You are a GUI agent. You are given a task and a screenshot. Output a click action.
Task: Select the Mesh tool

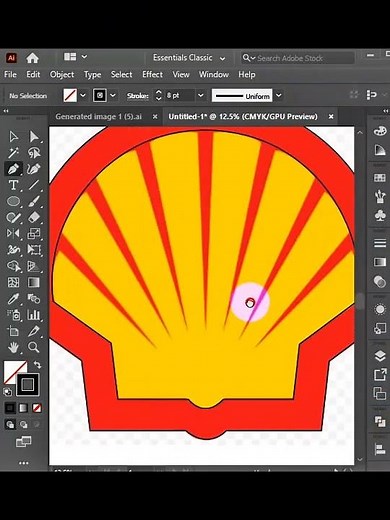click(x=13, y=282)
